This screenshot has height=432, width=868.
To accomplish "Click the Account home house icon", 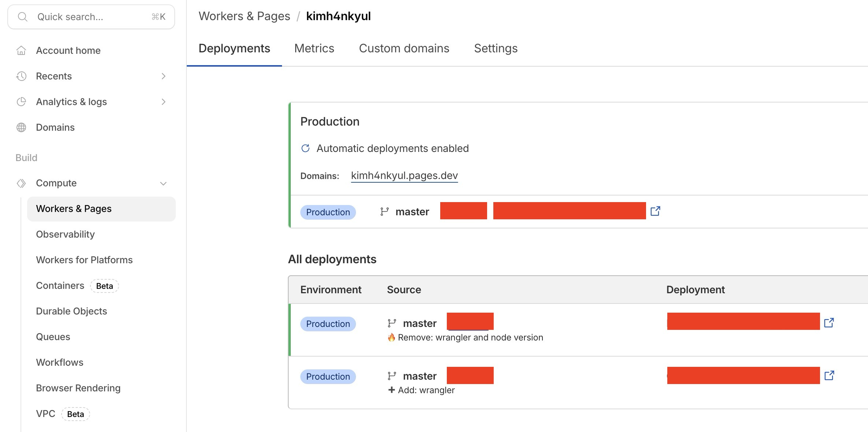I will (21, 50).
